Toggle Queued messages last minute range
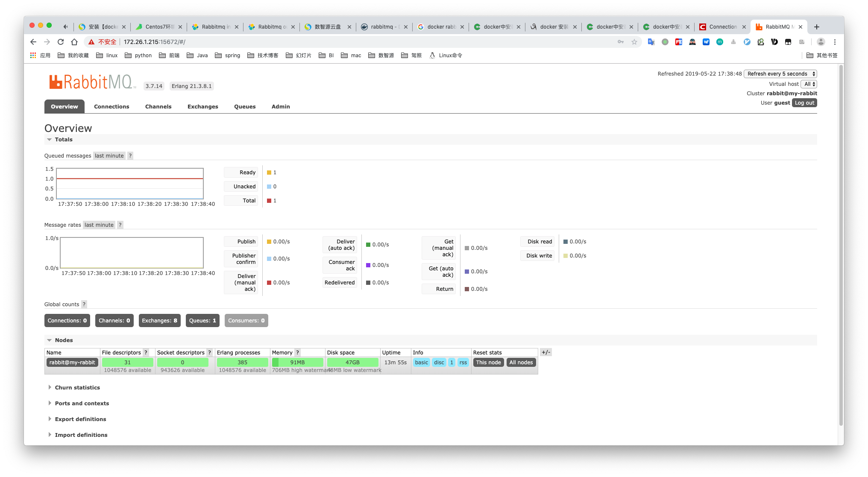This screenshot has height=477, width=868. click(x=109, y=156)
